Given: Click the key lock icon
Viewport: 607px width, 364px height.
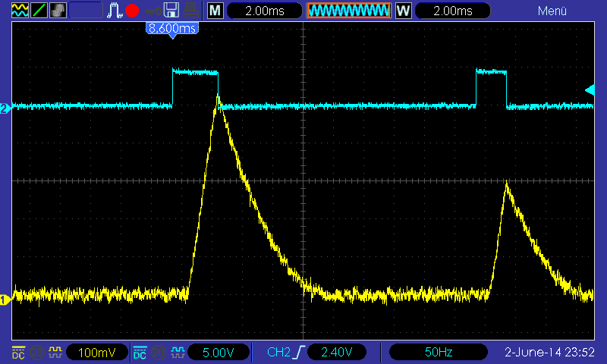Looking at the screenshot, I should click(153, 11).
